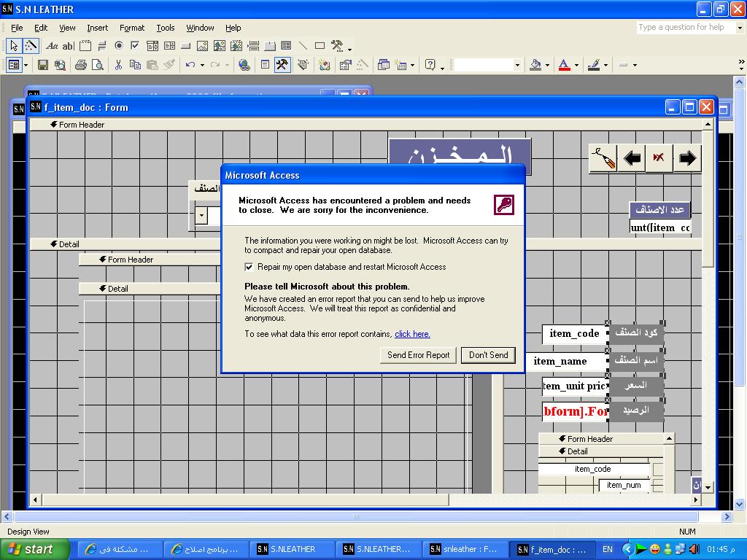Open the Object selector combo box

point(487,65)
